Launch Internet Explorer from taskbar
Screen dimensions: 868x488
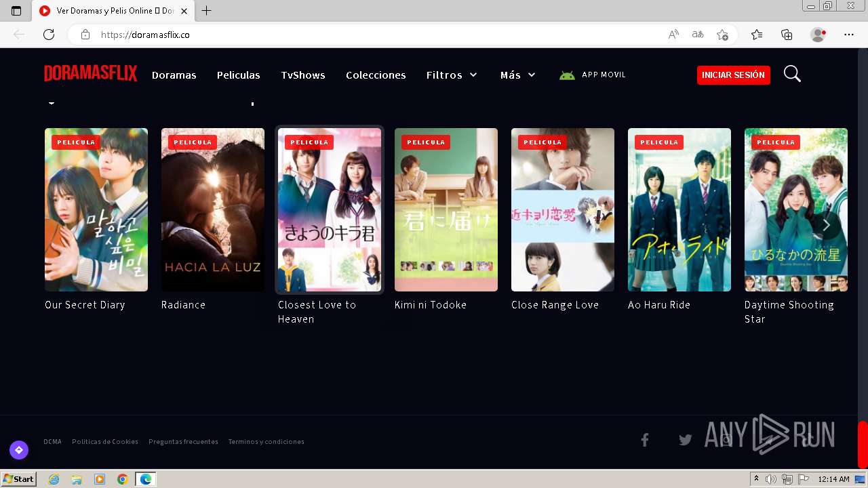pos(54,479)
